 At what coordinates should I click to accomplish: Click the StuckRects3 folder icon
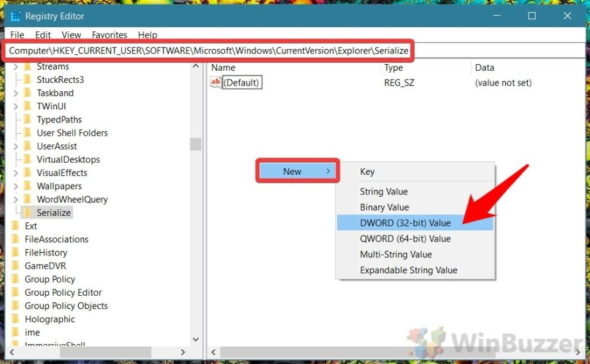coord(27,79)
